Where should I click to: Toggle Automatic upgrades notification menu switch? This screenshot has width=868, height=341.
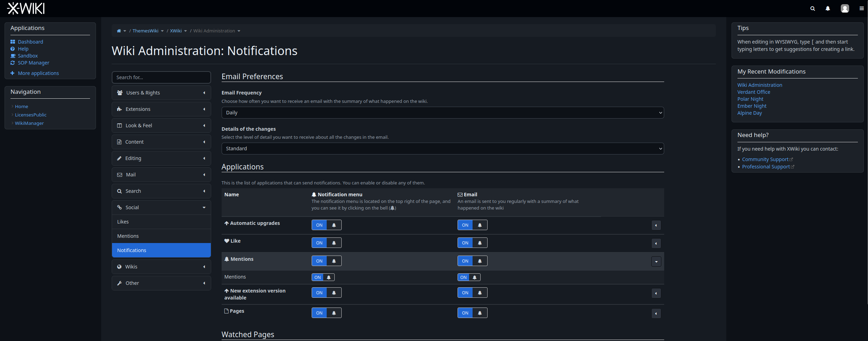326,225
